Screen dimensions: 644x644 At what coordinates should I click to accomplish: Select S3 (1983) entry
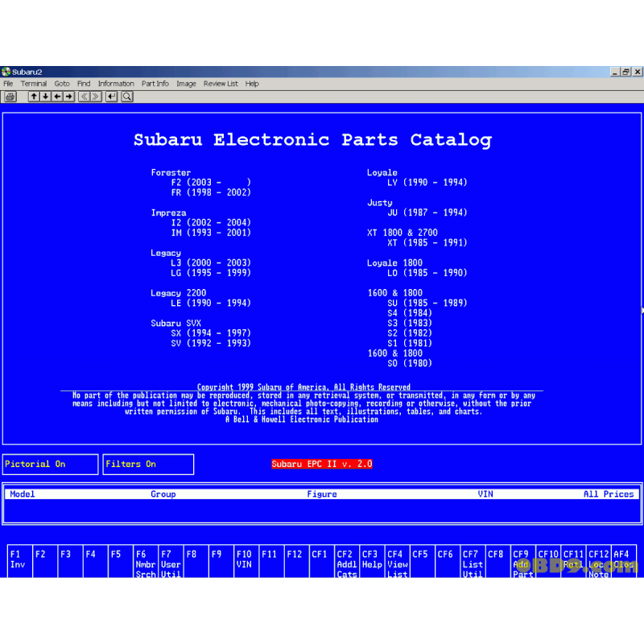pyautogui.click(x=410, y=324)
